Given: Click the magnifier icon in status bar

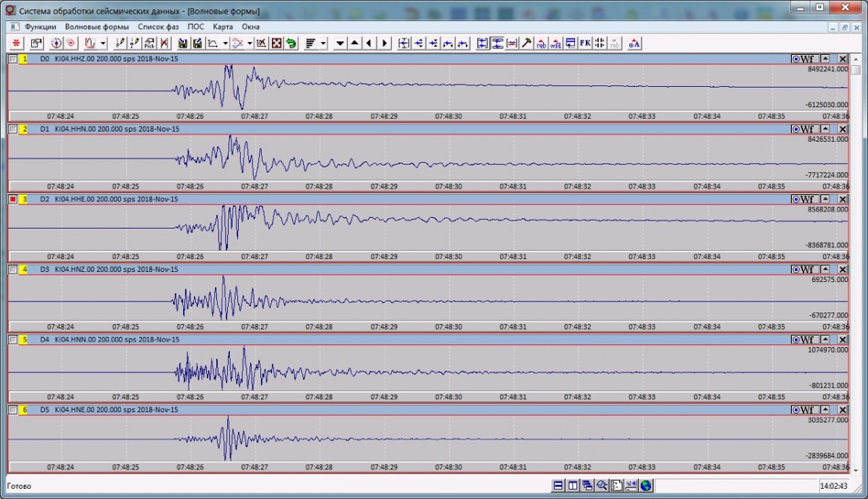Looking at the screenshot, I should pos(602,486).
